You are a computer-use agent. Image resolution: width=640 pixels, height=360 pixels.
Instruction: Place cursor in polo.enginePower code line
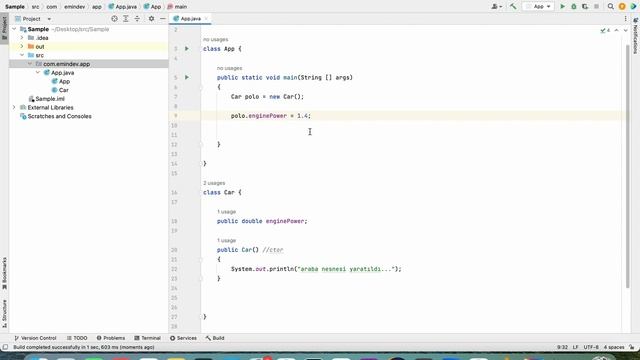coord(271,116)
